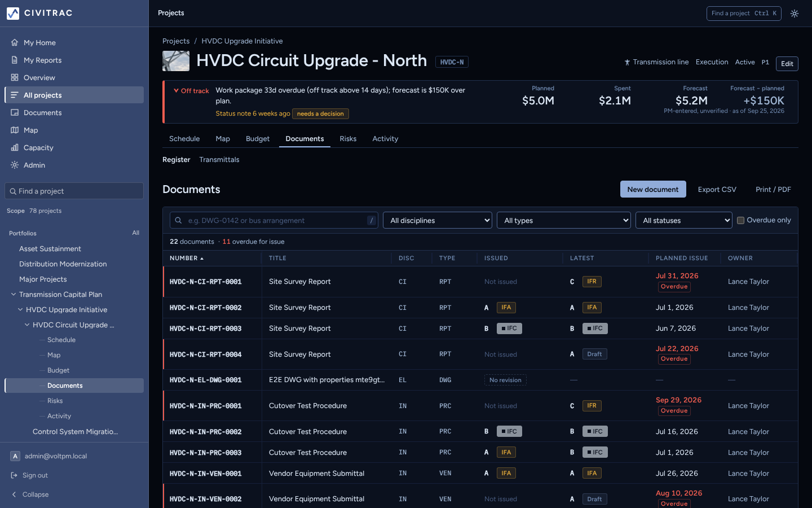Click the New document button
This screenshot has width=812, height=508.
coord(653,189)
